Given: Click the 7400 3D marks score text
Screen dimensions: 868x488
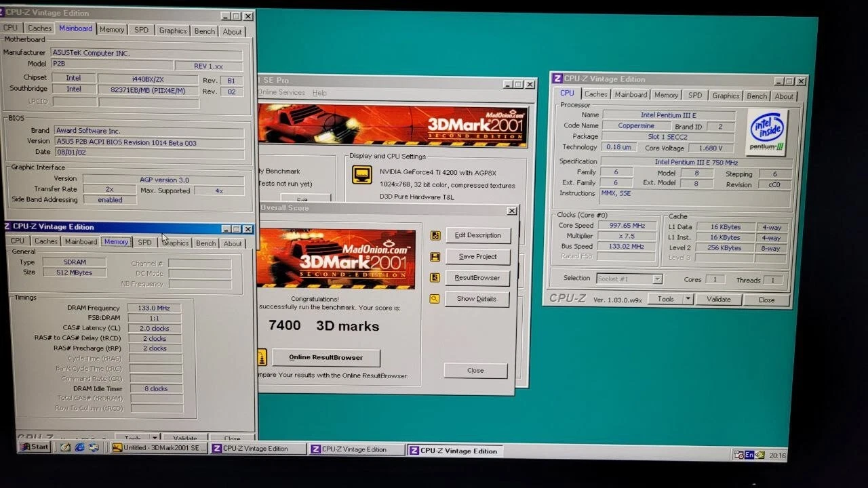Looking at the screenshot, I should (323, 326).
